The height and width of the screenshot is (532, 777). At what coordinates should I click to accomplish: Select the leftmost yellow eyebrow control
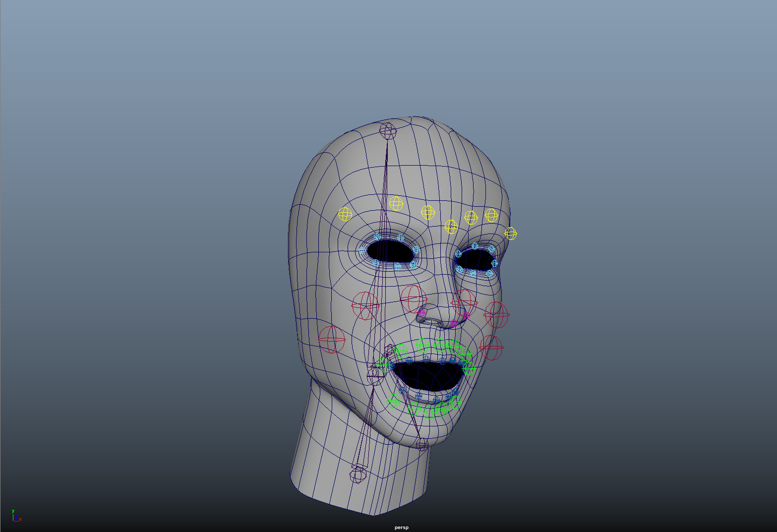pos(345,215)
